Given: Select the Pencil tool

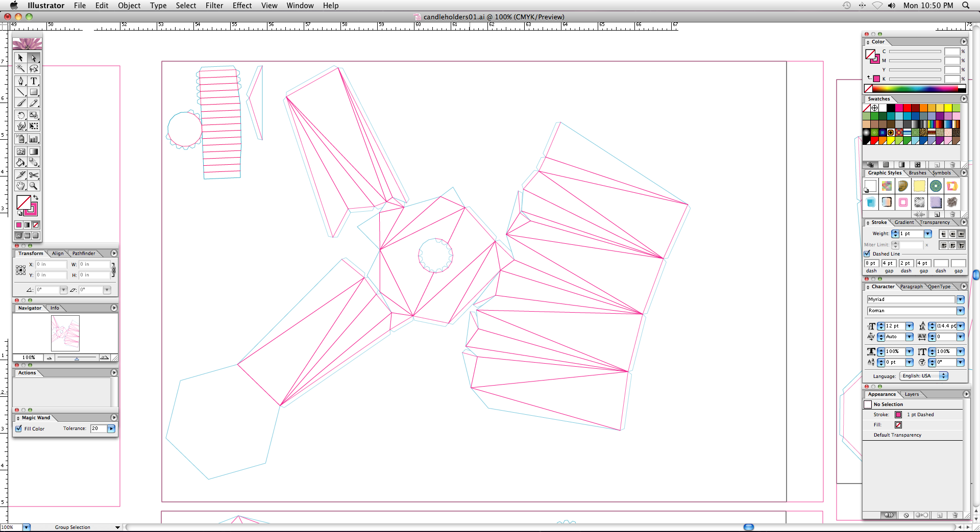Looking at the screenshot, I should pos(34,103).
